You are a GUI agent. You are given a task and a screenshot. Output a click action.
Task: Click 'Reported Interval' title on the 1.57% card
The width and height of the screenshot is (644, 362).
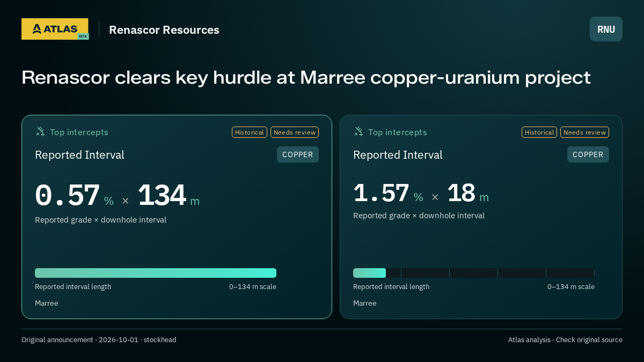click(x=398, y=155)
